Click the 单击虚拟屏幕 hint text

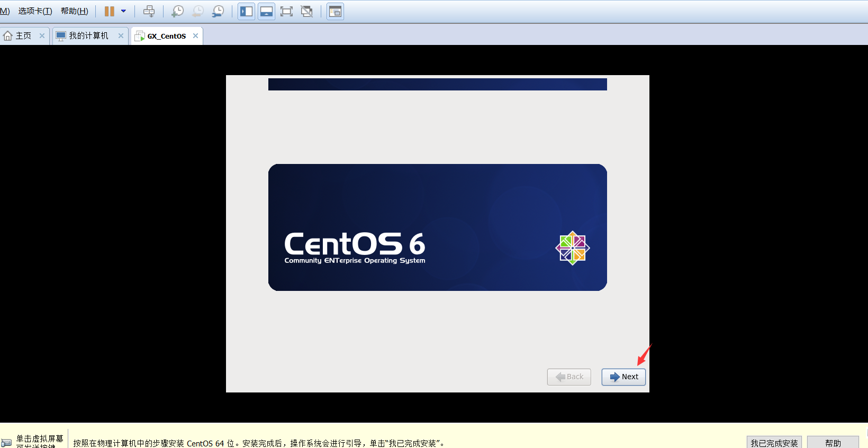point(40,438)
